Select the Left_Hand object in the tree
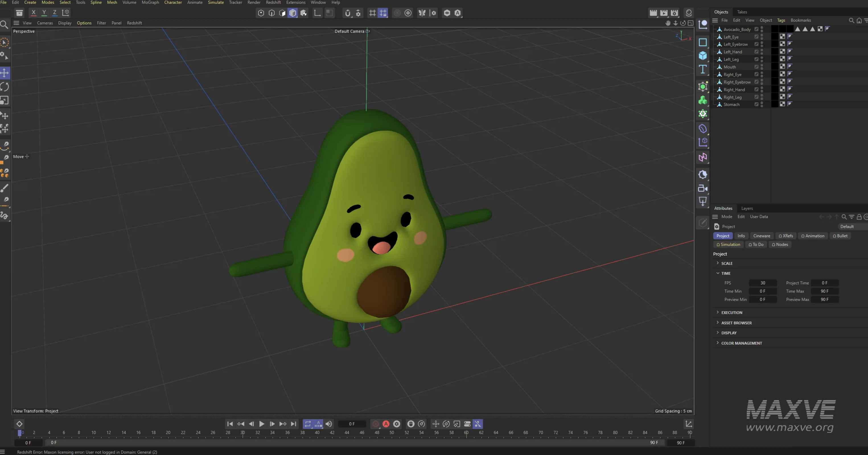Viewport: 868px width, 455px height. point(733,52)
